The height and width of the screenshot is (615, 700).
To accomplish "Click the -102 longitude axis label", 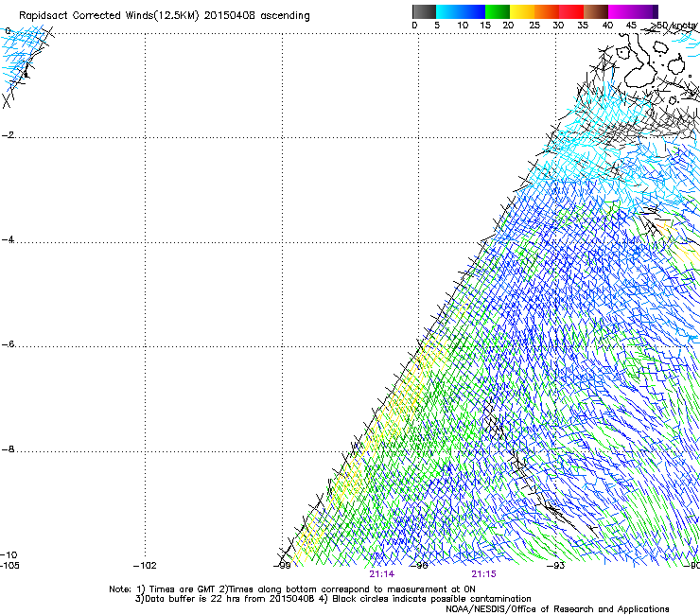I will click(x=145, y=566).
